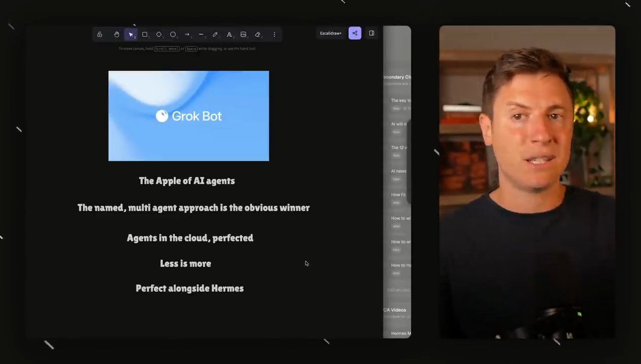
Task: Select 'The Apple of AI agents' text
Action: click(187, 180)
